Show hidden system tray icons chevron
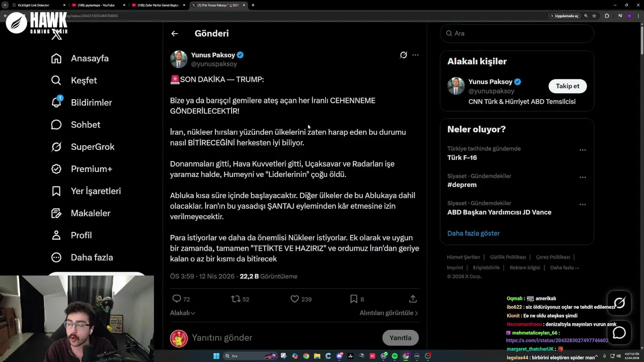 596,356
